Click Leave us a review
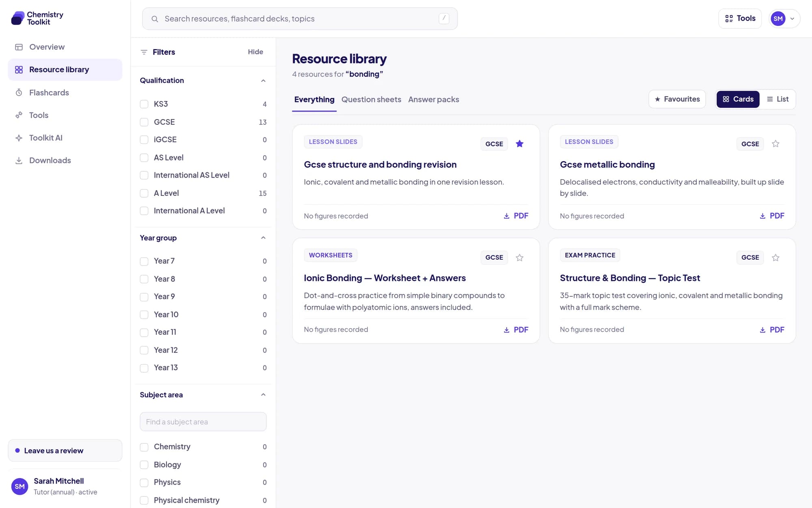The height and width of the screenshot is (508, 812). (65, 450)
